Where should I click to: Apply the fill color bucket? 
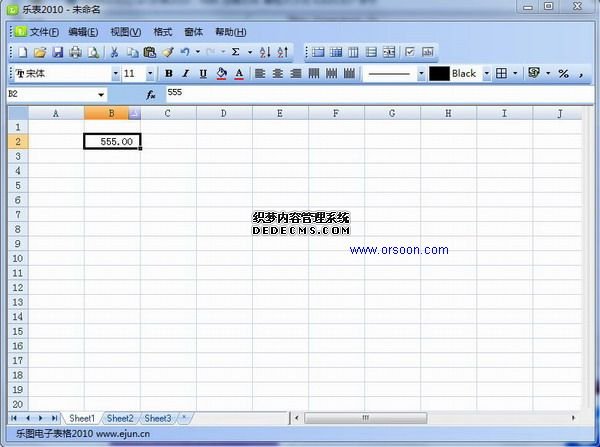tap(222, 73)
